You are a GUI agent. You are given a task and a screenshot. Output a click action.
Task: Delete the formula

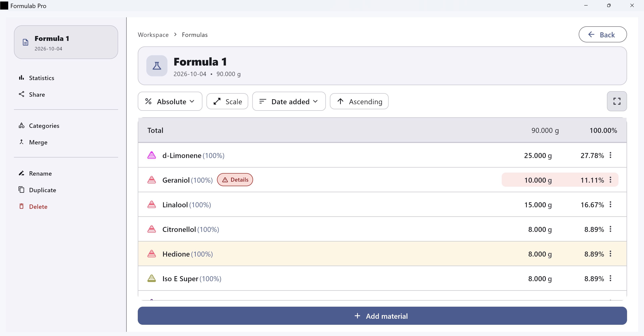[x=33, y=207]
